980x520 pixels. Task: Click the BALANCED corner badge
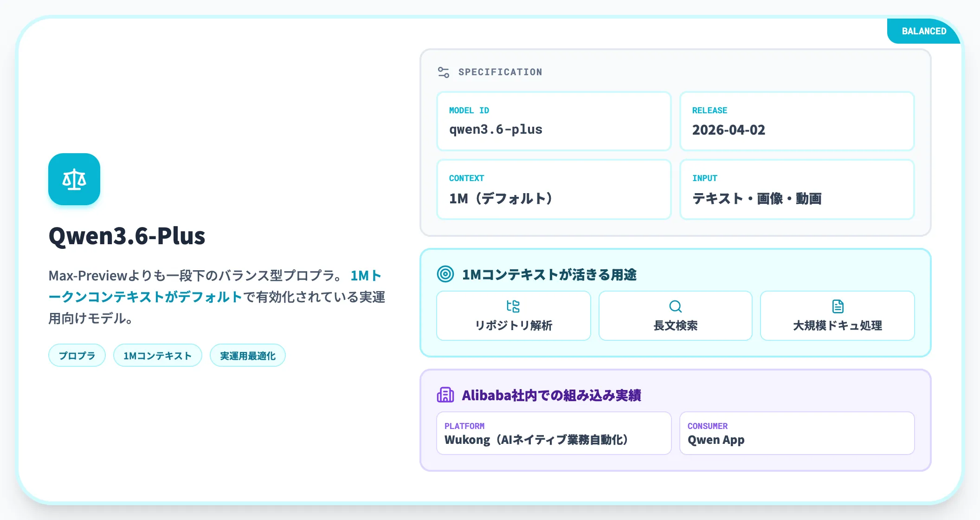click(x=923, y=31)
